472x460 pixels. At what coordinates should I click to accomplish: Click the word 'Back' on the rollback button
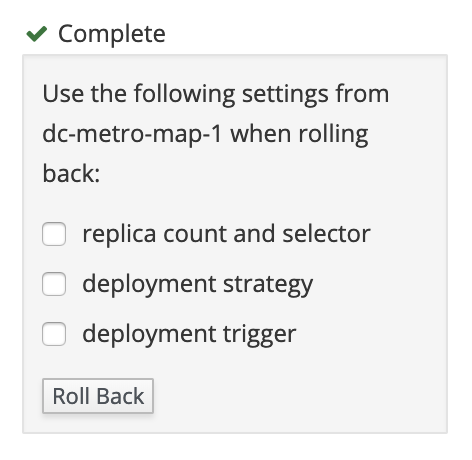(x=120, y=396)
